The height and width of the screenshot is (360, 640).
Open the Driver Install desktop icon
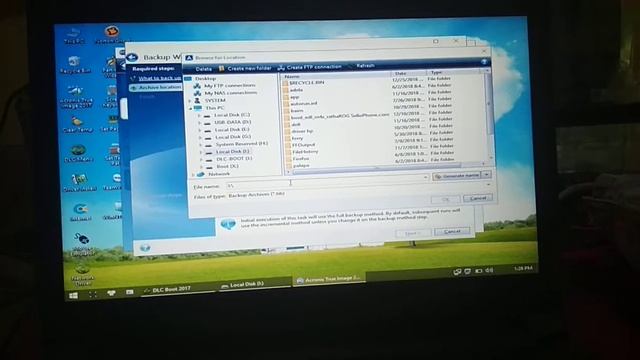click(79, 183)
